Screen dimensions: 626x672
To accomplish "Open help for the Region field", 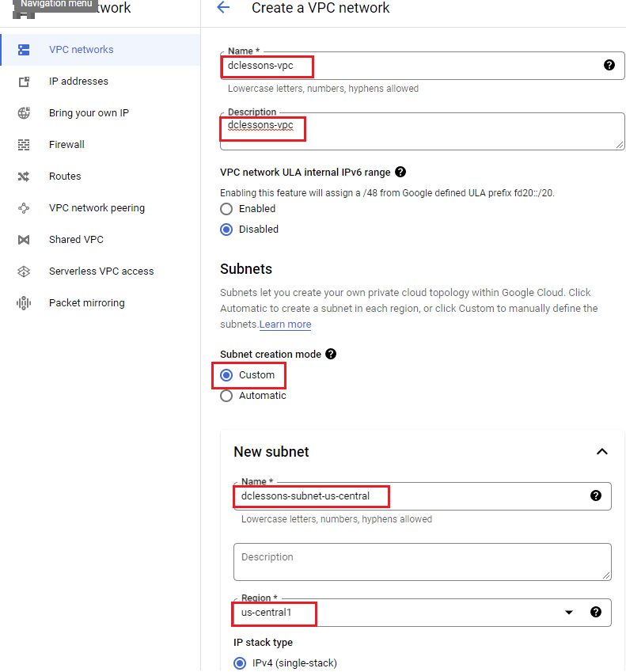I will tap(596, 612).
